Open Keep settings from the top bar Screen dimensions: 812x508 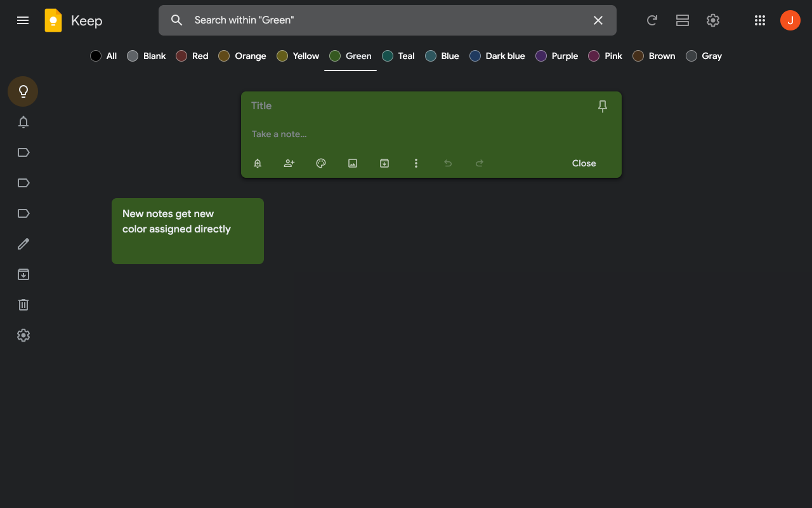(713, 20)
